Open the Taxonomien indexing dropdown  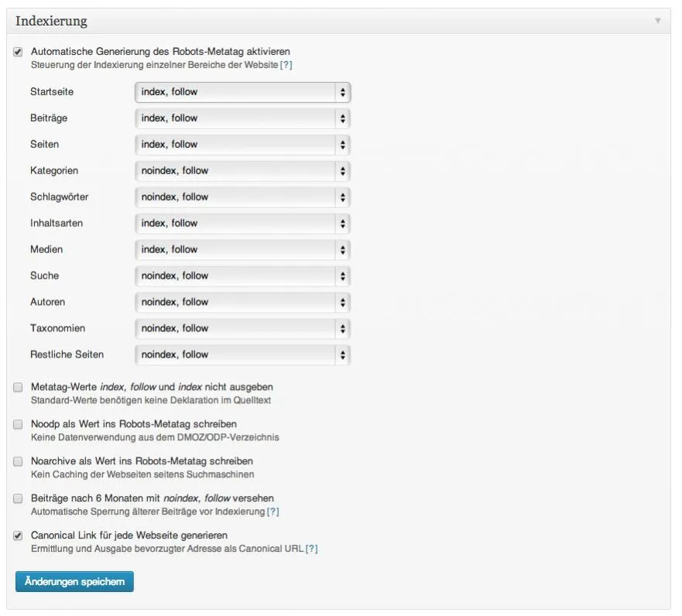[243, 329]
